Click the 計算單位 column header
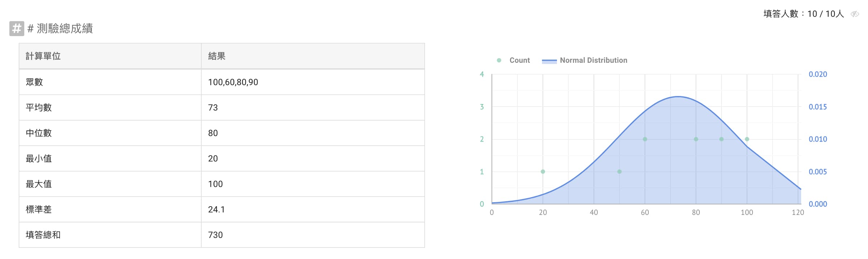This screenshot has height=259, width=868. (x=43, y=56)
